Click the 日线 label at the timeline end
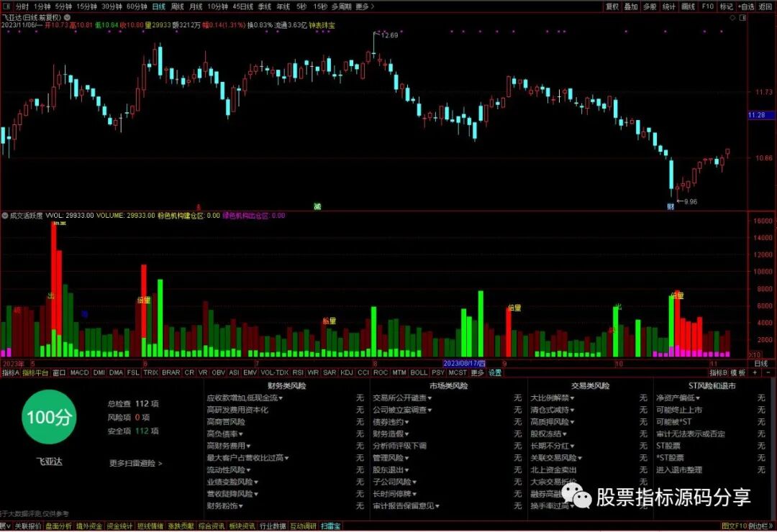777x532 pixels. tap(761, 364)
